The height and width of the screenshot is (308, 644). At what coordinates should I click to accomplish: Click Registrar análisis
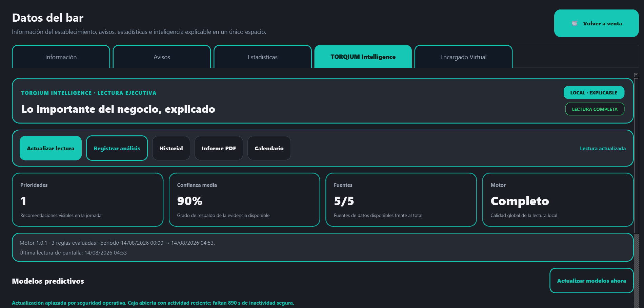coord(117,148)
